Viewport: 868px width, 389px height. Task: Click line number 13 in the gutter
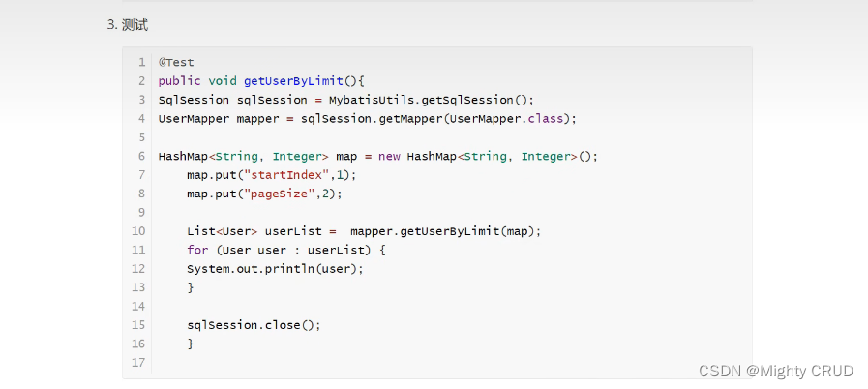[138, 287]
